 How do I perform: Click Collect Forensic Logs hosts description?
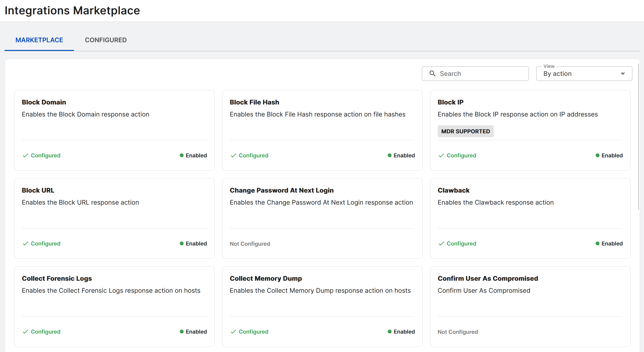pos(111,290)
